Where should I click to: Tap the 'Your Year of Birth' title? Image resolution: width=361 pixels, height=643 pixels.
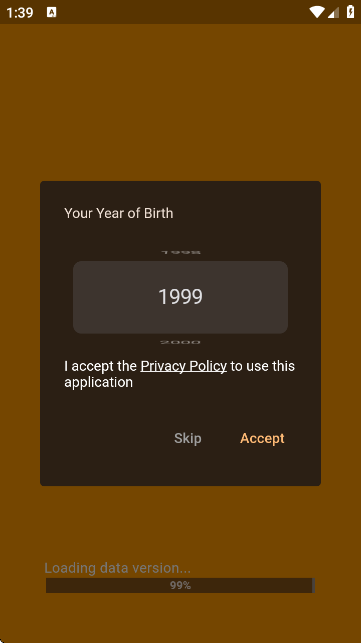[x=119, y=213]
